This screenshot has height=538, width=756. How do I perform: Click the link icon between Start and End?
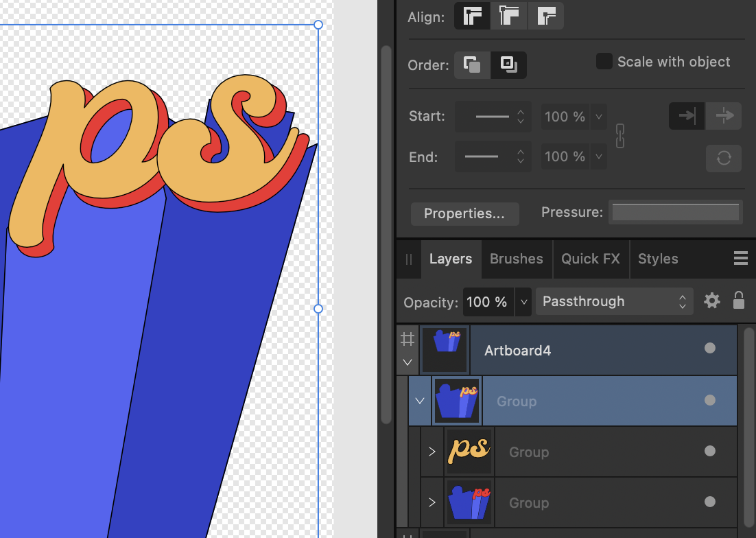(620, 136)
